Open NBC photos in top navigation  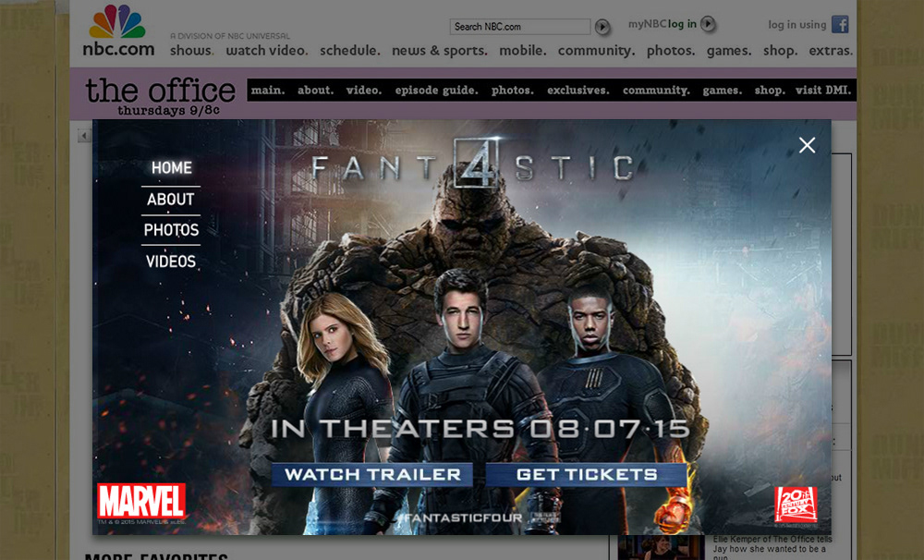click(671, 51)
